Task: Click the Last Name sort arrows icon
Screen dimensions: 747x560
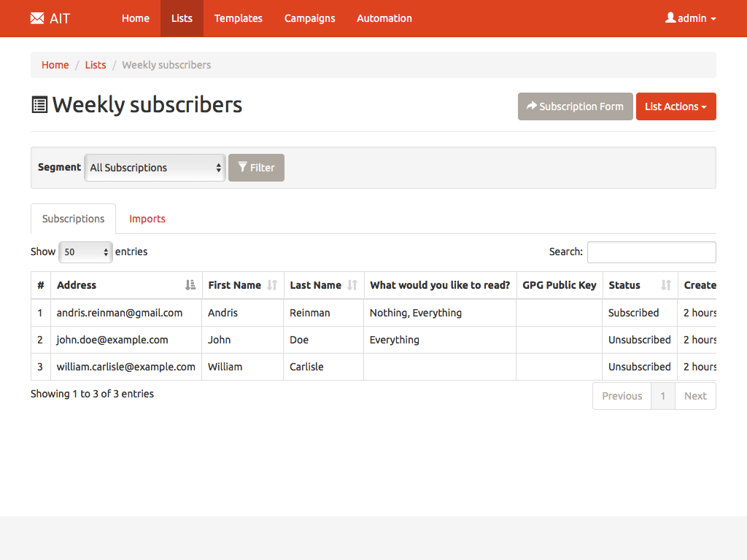Action: 352,285
